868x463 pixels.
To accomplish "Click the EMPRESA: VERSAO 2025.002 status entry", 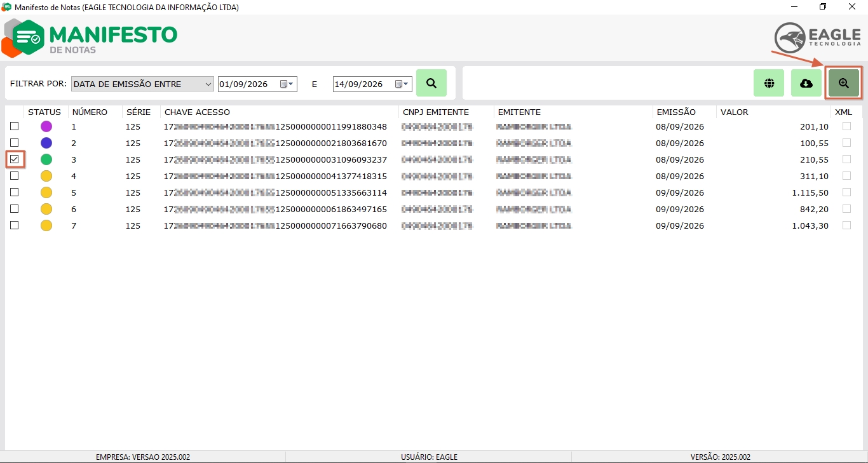I will [143, 457].
